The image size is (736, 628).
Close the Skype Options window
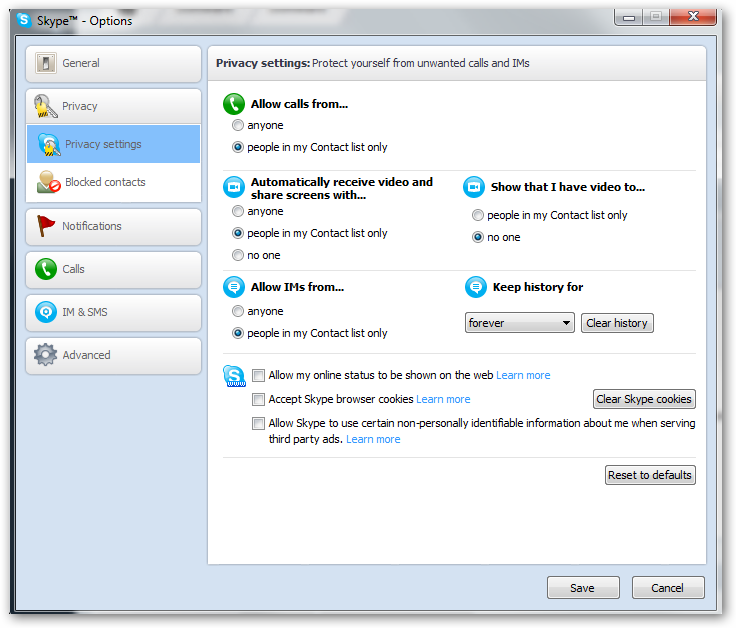[x=693, y=17]
